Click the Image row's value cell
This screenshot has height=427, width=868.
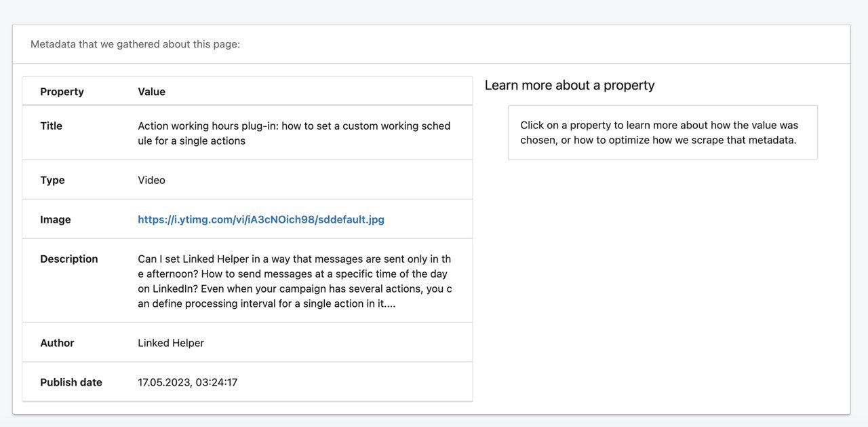260,219
